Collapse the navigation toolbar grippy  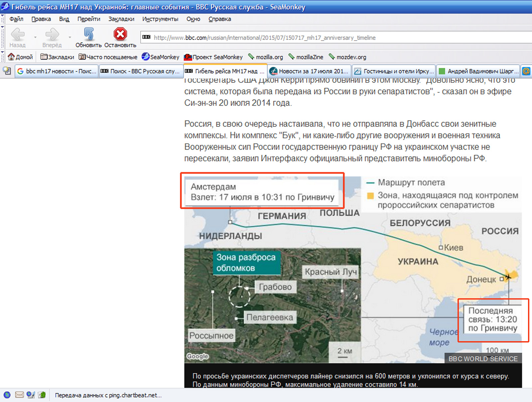pyautogui.click(x=3, y=37)
